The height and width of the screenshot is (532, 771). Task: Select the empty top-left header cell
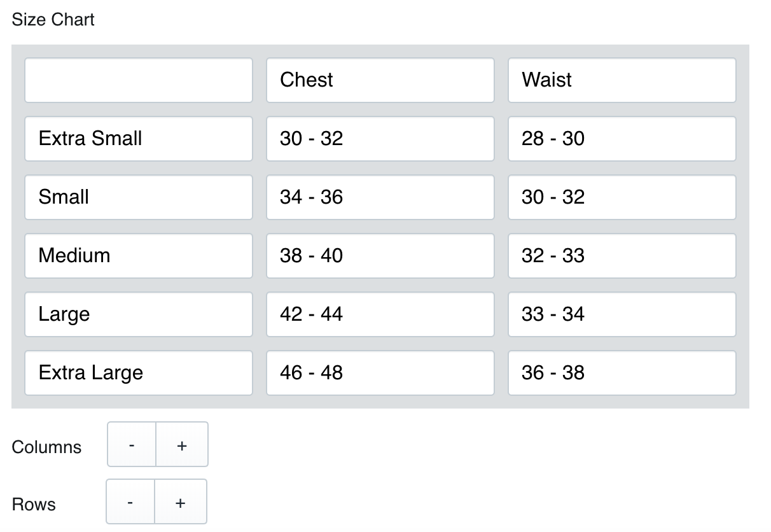[x=139, y=80]
